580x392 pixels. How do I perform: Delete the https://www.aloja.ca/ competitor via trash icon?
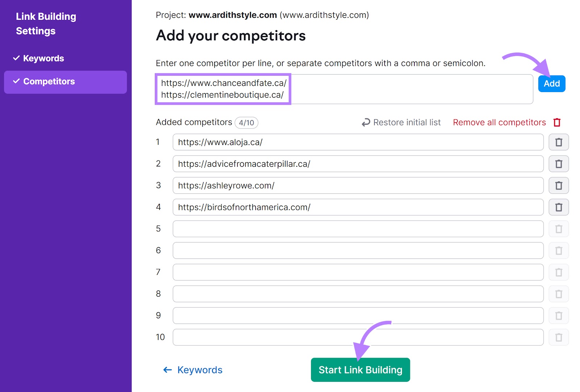(x=558, y=142)
